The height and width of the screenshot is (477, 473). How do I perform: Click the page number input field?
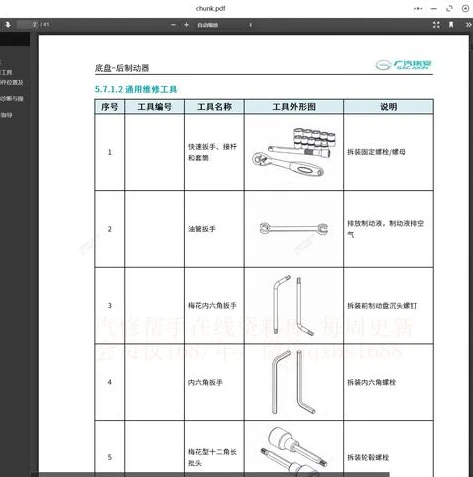click(x=27, y=25)
